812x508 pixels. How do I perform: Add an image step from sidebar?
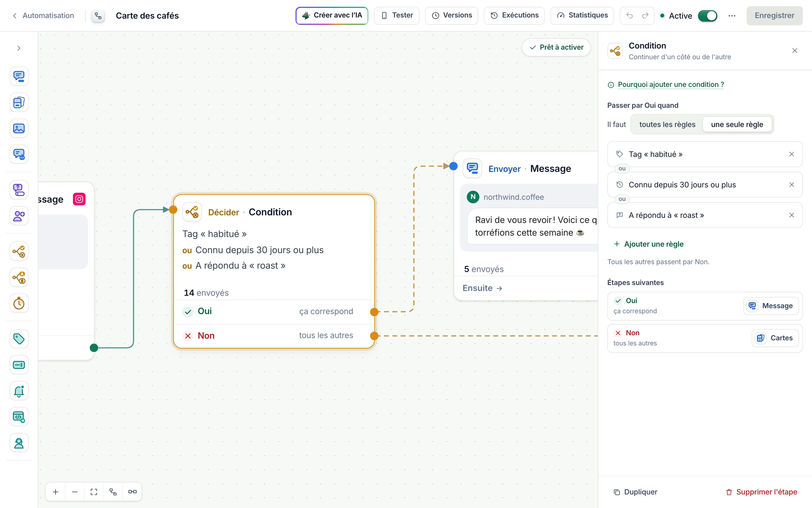click(x=19, y=128)
